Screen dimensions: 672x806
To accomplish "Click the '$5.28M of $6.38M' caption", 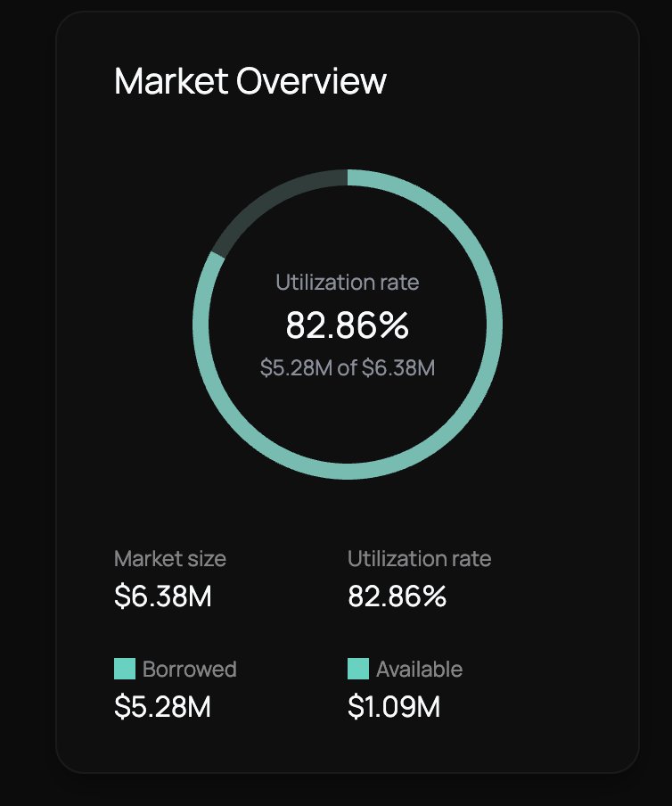I will [348, 368].
